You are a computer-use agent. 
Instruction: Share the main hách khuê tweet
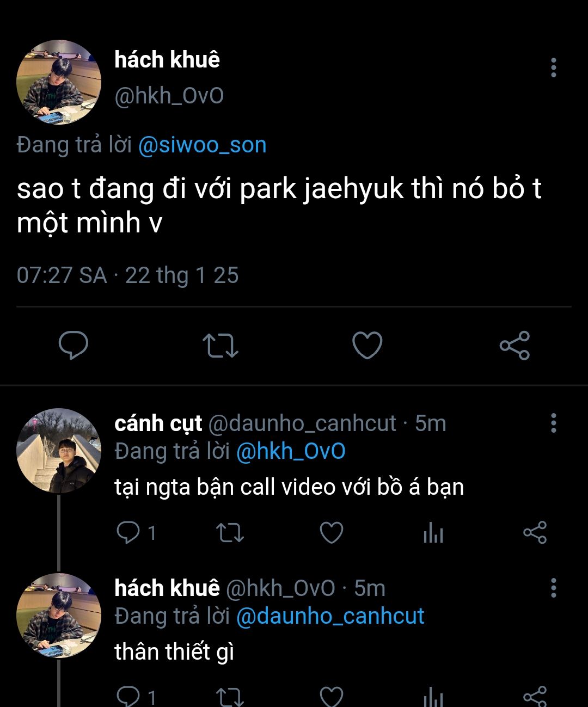tap(514, 345)
